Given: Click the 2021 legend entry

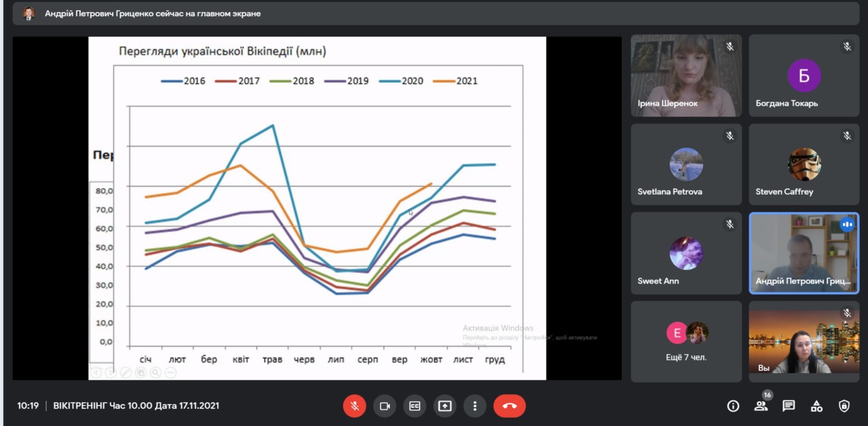Looking at the screenshot, I should (x=456, y=81).
